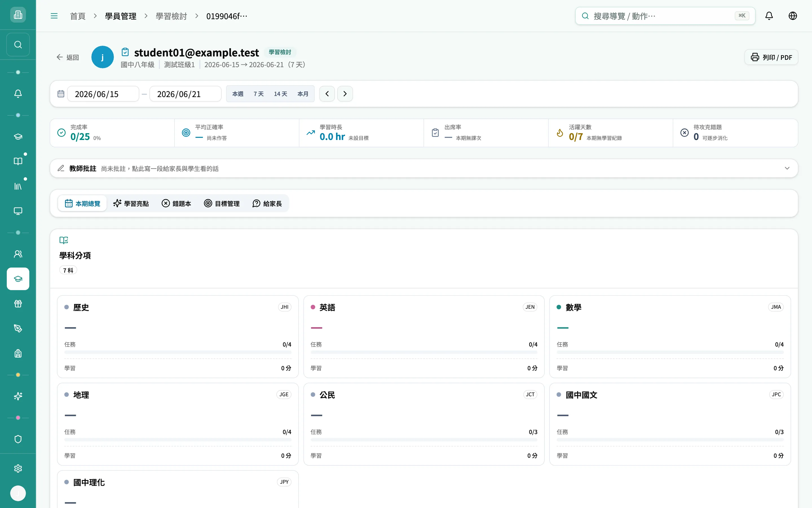This screenshot has height=508, width=812.
Task: Open the sidebar open-book icon
Action: click(x=18, y=161)
